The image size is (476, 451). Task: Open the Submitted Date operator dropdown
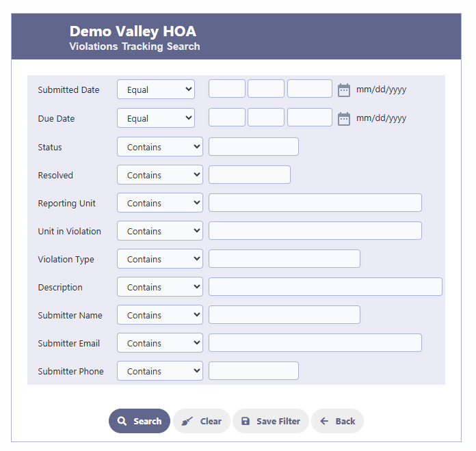pyautogui.click(x=156, y=89)
